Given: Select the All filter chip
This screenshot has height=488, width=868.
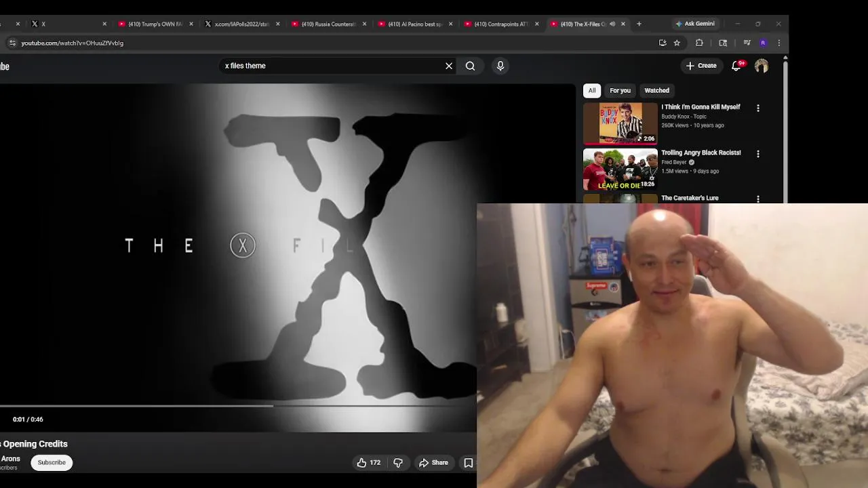Looking at the screenshot, I should 592,90.
